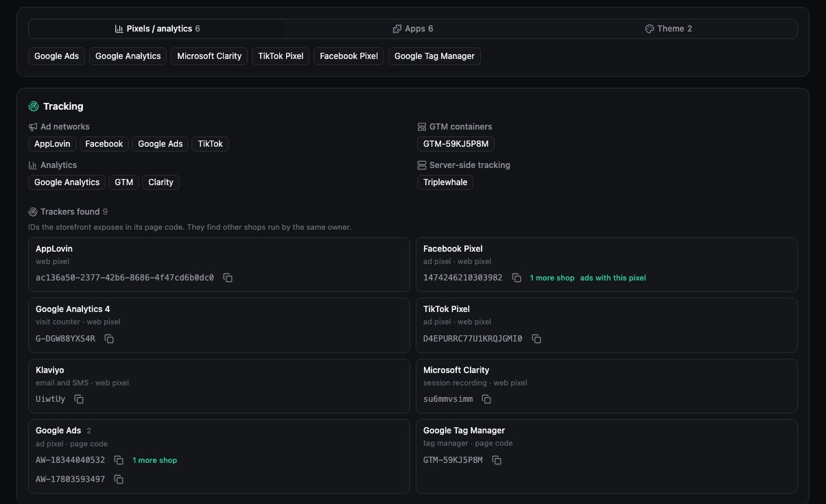
Task: Click the Tracking section radar icon
Action: [33, 106]
